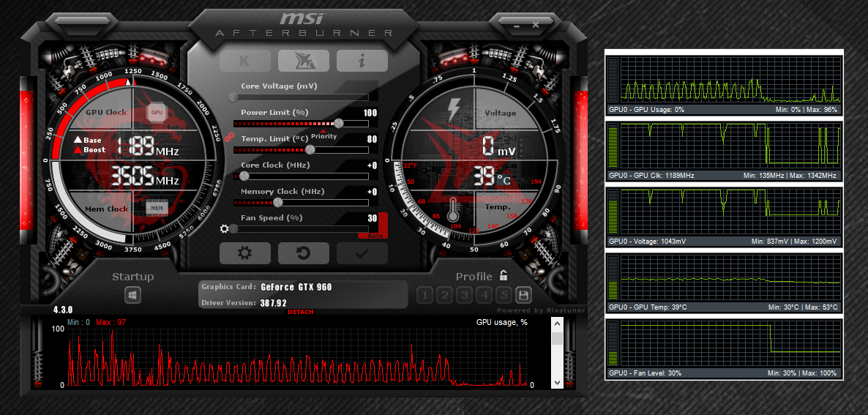This screenshot has height=415, width=868.
Task: Click 'GPU0 - GPU Temp: 39°C' gadget label
Action: click(648, 307)
